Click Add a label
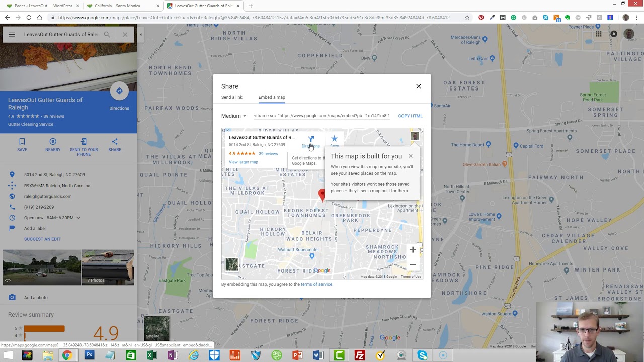 click(35, 228)
